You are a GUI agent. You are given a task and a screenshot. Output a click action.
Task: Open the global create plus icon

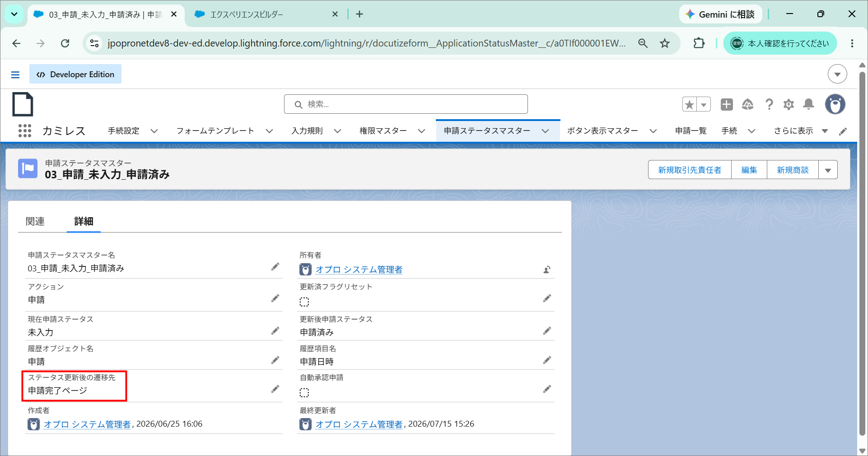[x=727, y=105]
